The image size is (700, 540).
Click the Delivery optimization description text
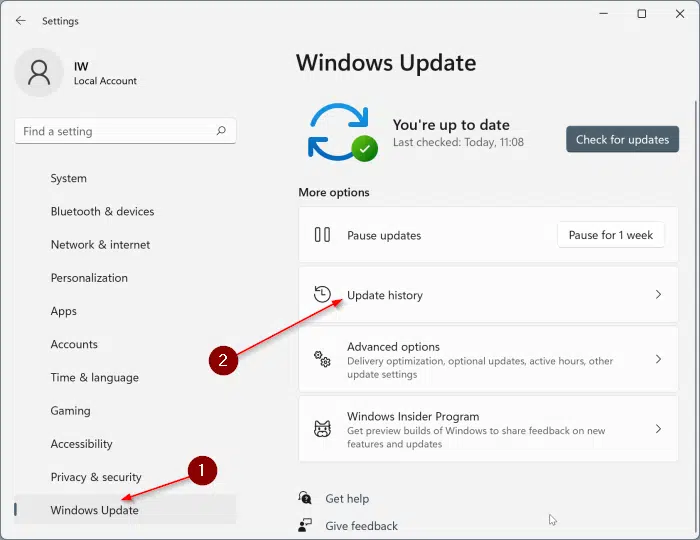(480, 367)
